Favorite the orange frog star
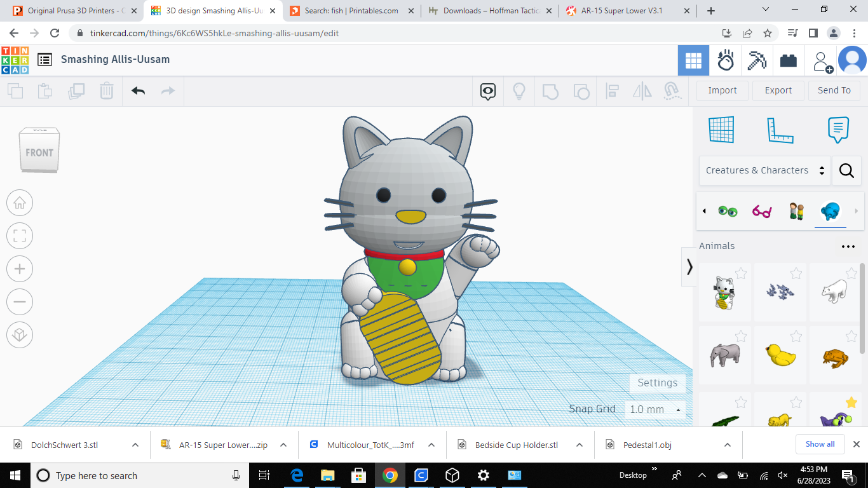The image size is (868, 488). pos(851,336)
